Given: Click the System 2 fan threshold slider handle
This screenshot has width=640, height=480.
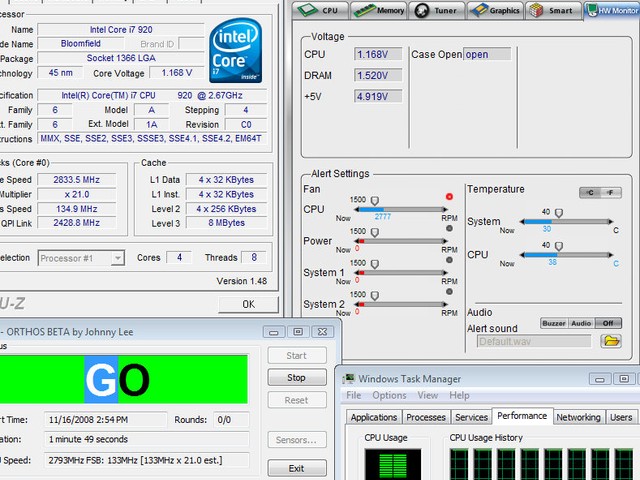Looking at the screenshot, I should click(374, 296).
